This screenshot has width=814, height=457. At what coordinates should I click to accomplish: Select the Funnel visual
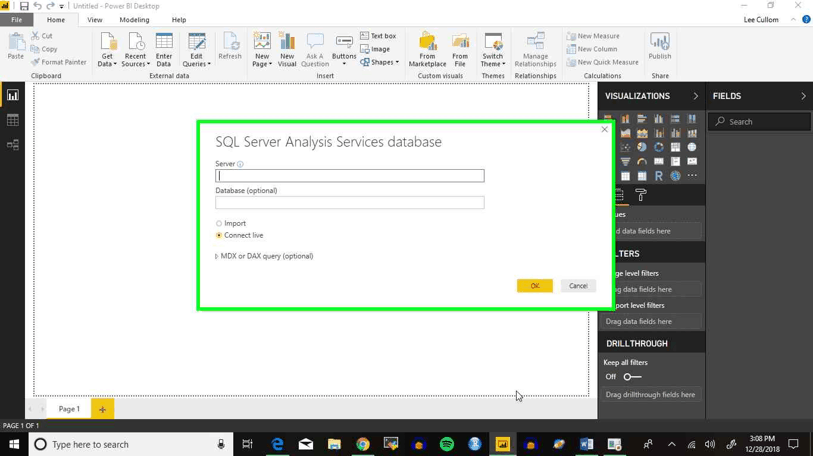point(625,162)
